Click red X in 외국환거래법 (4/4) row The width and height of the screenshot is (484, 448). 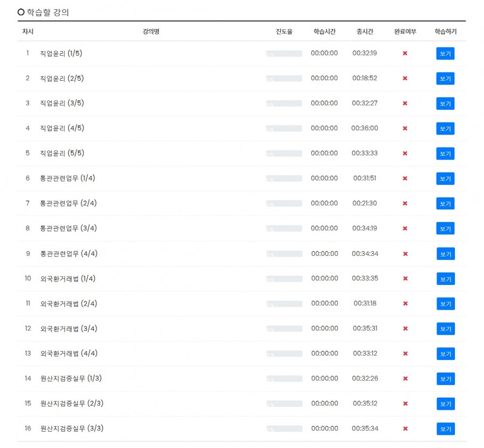(x=405, y=354)
